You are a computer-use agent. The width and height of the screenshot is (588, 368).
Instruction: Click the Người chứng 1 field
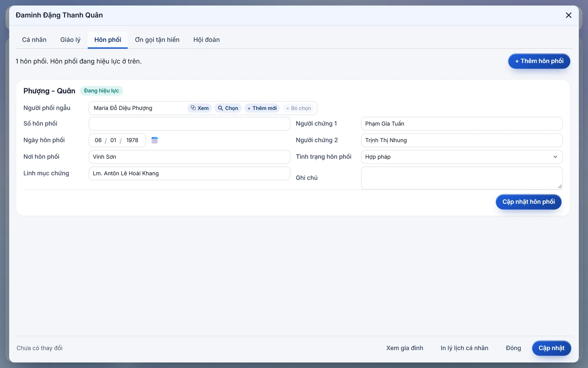tap(462, 124)
